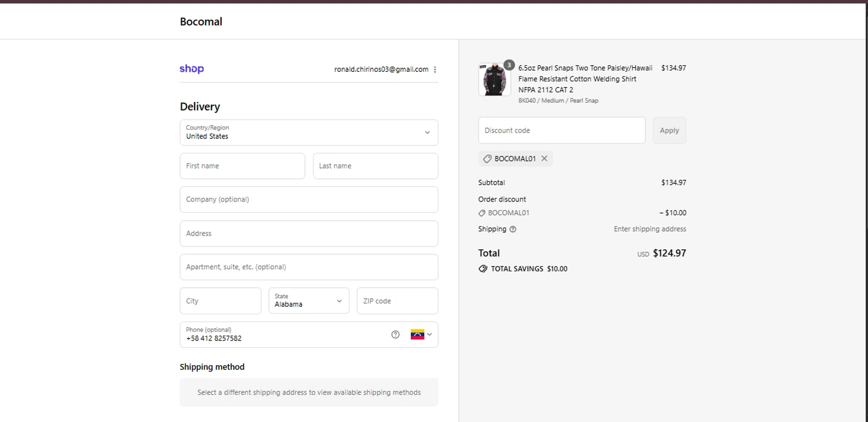868x422 pixels.
Task: Click the product title text
Action: (585, 79)
